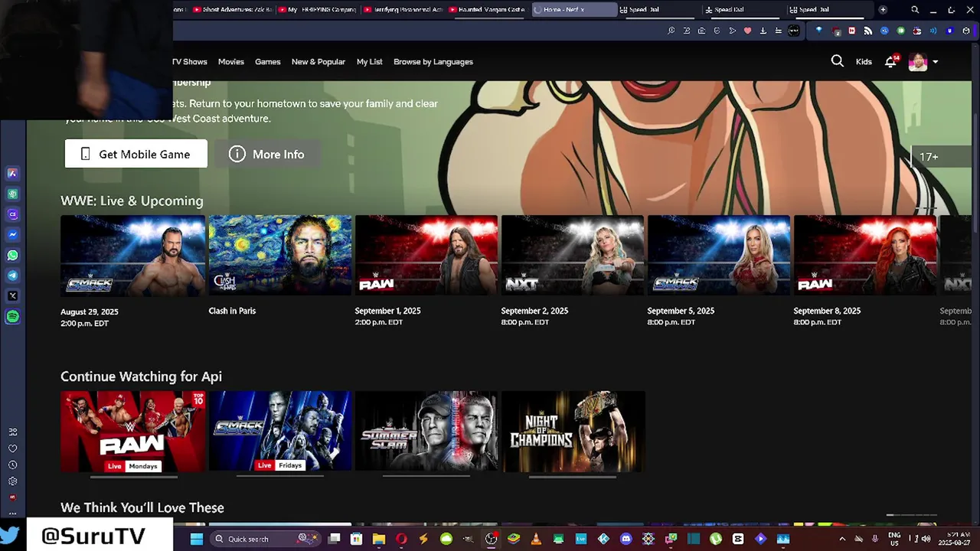The width and height of the screenshot is (980, 551).
Task: Open the Twitter bird icon beside @SuruTV
Action: tap(10, 535)
